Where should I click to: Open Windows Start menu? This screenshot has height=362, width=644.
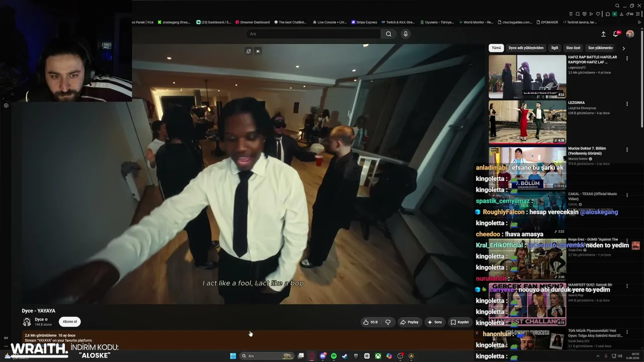[x=233, y=356]
